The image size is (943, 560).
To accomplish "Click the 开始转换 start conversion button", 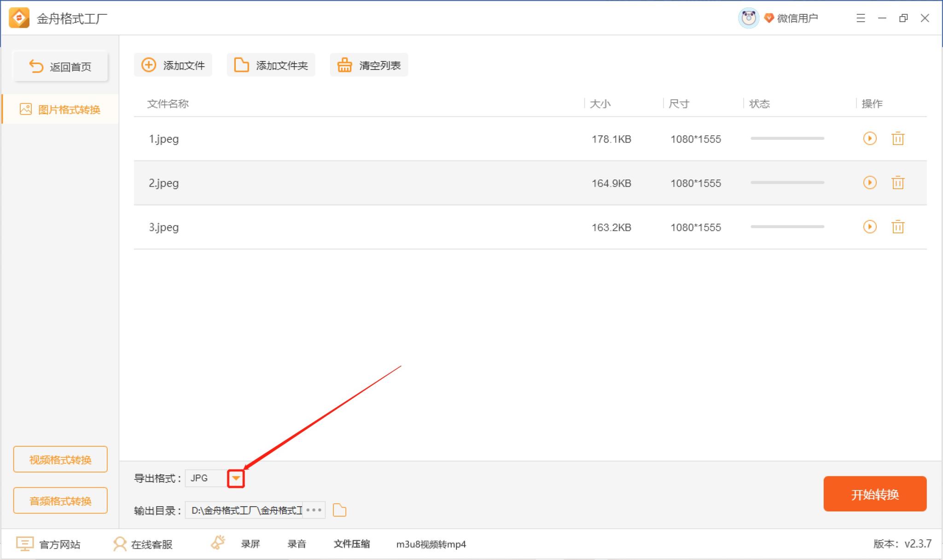I will click(x=875, y=494).
